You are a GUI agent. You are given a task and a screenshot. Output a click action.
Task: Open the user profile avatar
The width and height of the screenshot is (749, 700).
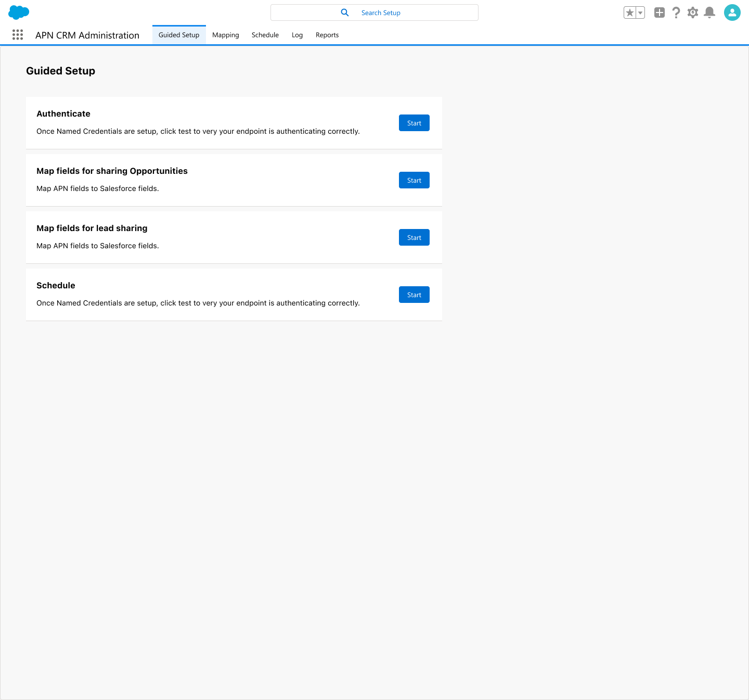pos(732,12)
